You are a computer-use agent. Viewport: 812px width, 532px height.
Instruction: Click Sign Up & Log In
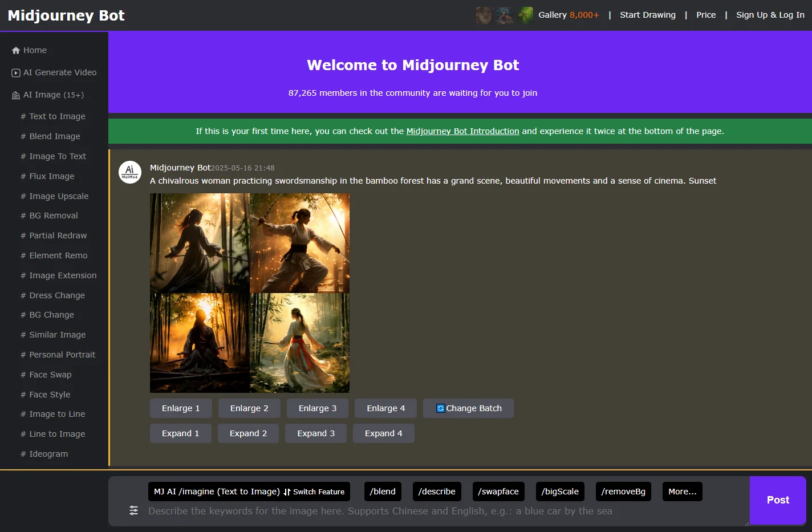(x=770, y=15)
